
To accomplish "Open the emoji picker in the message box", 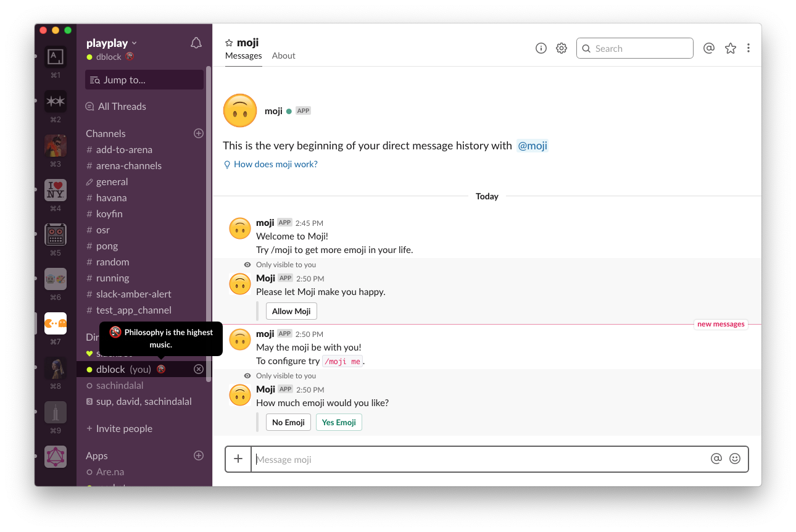I will click(735, 459).
